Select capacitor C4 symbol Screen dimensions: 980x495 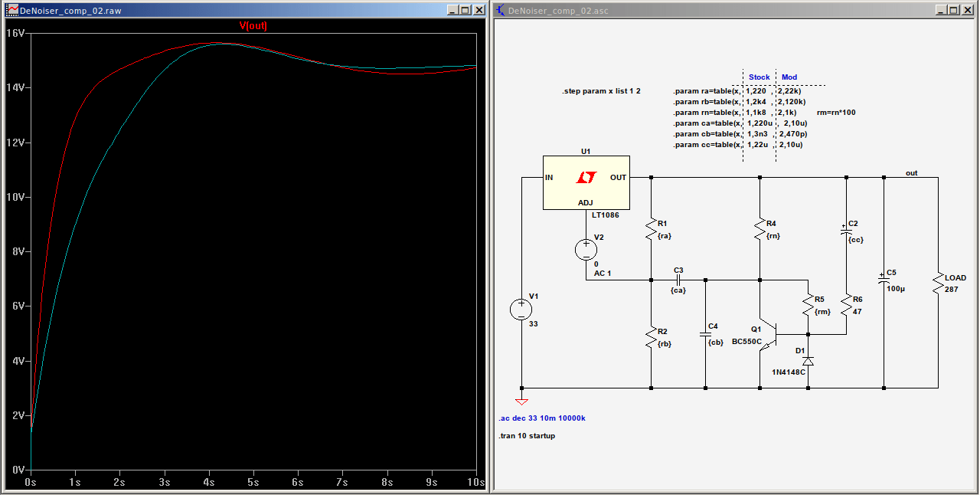pos(705,334)
